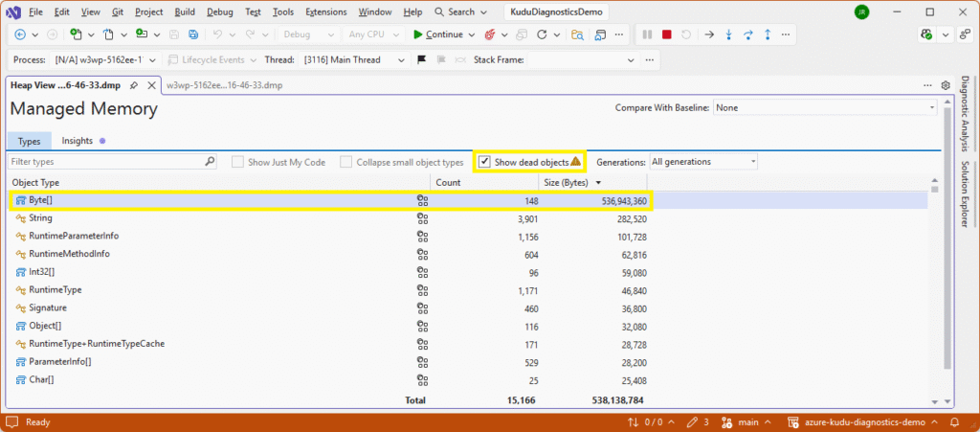Select the Int32[] row

click(x=467, y=272)
